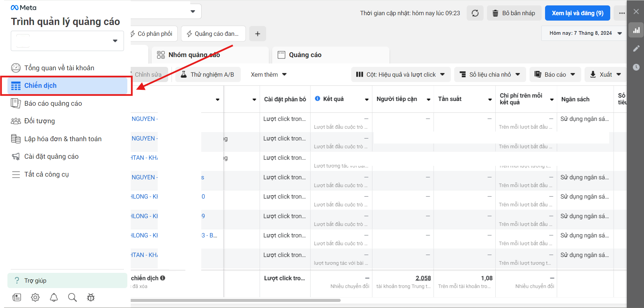Open the settings gear icon

pyautogui.click(x=35, y=298)
